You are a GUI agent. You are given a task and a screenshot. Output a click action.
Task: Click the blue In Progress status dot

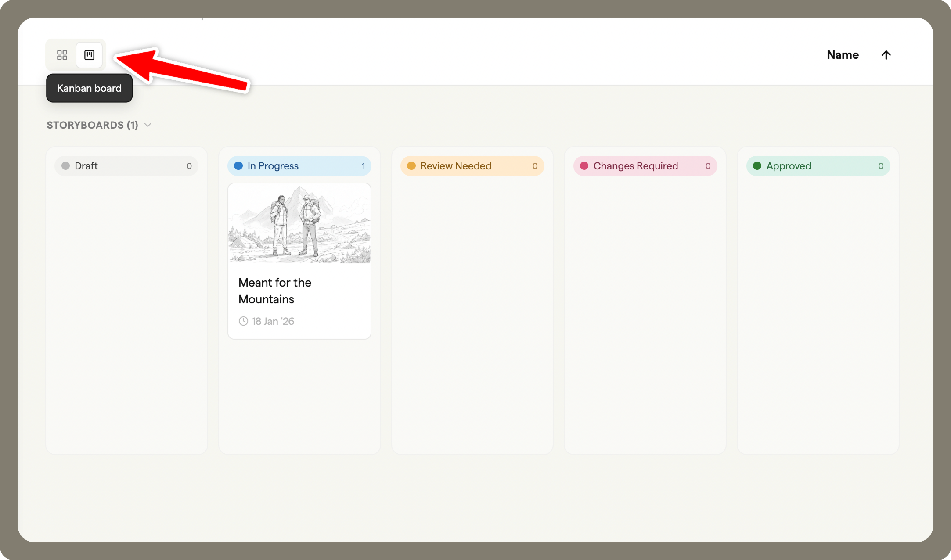pyautogui.click(x=238, y=165)
